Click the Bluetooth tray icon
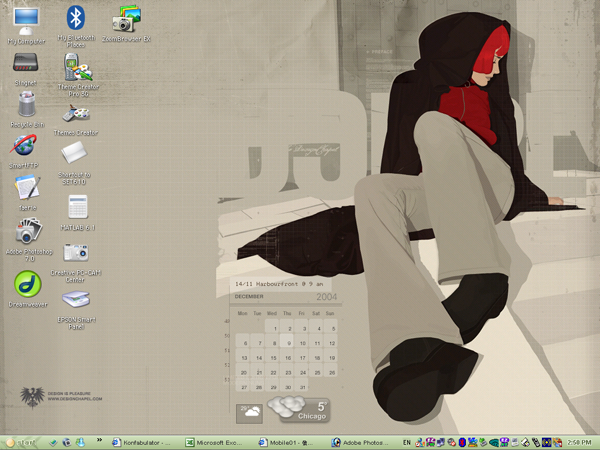 [x=462, y=443]
